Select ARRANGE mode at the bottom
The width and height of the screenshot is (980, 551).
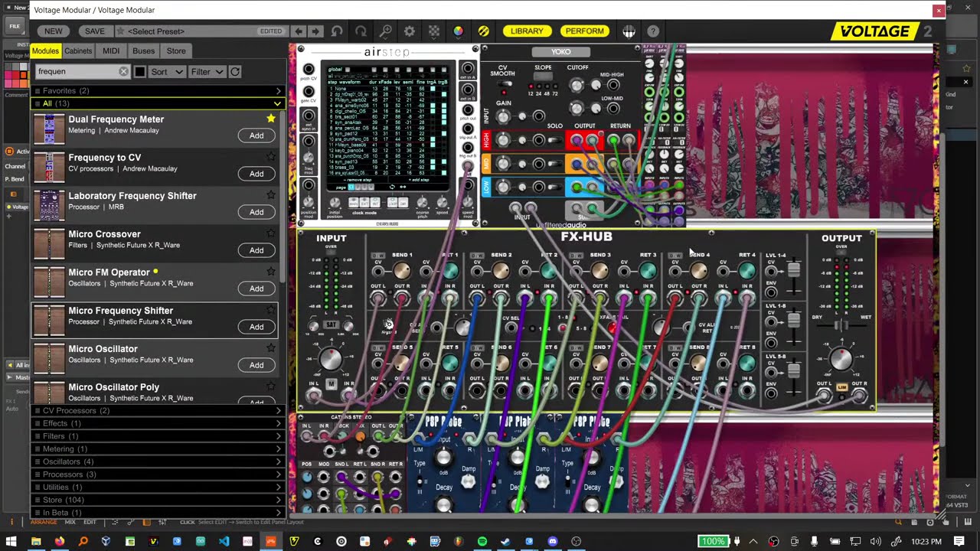click(x=44, y=522)
